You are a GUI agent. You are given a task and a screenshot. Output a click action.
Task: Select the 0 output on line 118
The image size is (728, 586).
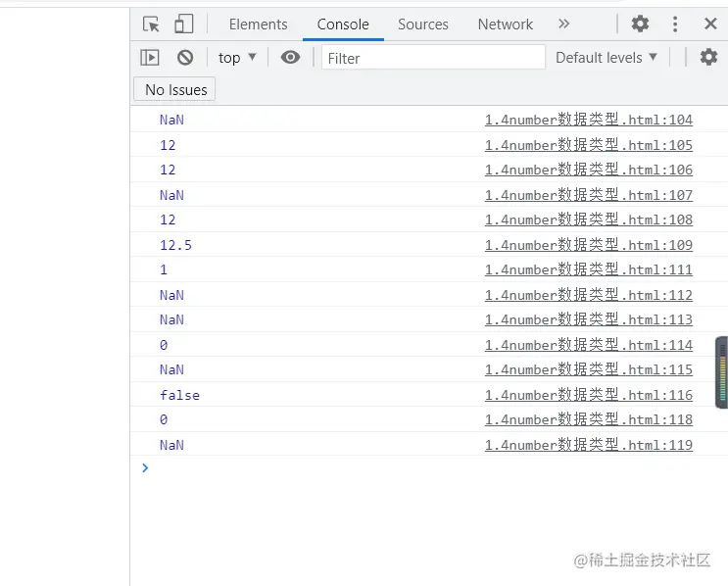[164, 419]
